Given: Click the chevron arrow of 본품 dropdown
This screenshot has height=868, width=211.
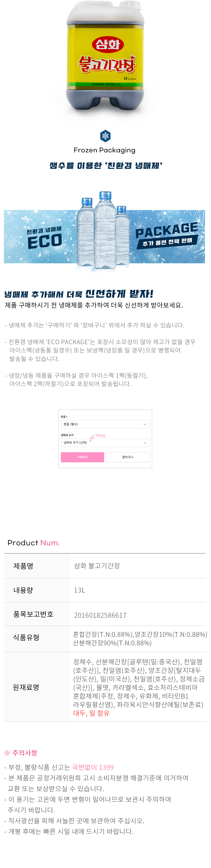Looking at the screenshot, I should click(x=145, y=424).
